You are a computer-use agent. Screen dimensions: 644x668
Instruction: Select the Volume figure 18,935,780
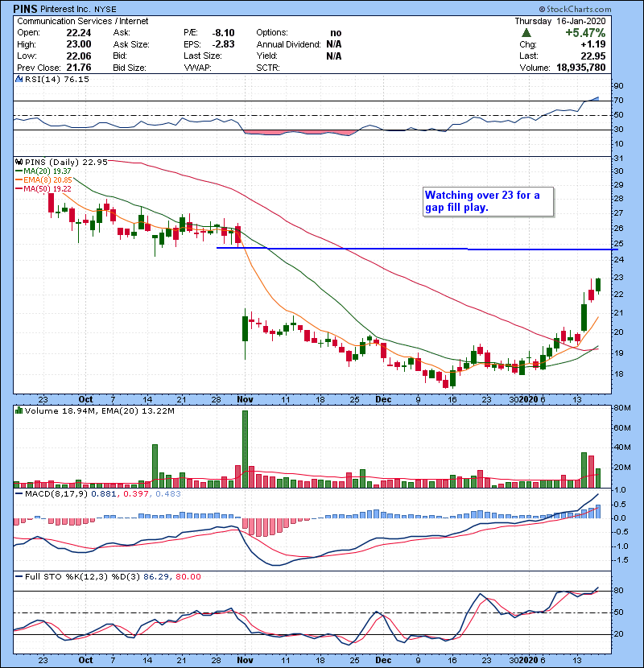(581, 68)
